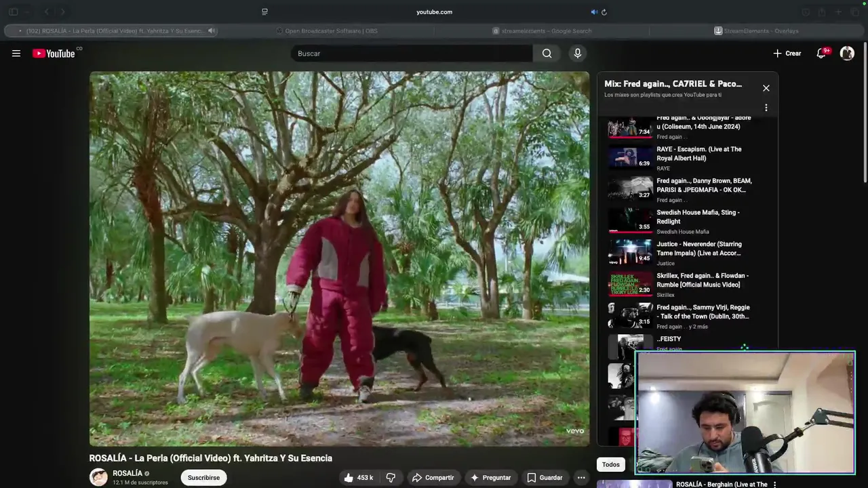
Task: Open Mix playlist three-dot options
Action: point(766,108)
